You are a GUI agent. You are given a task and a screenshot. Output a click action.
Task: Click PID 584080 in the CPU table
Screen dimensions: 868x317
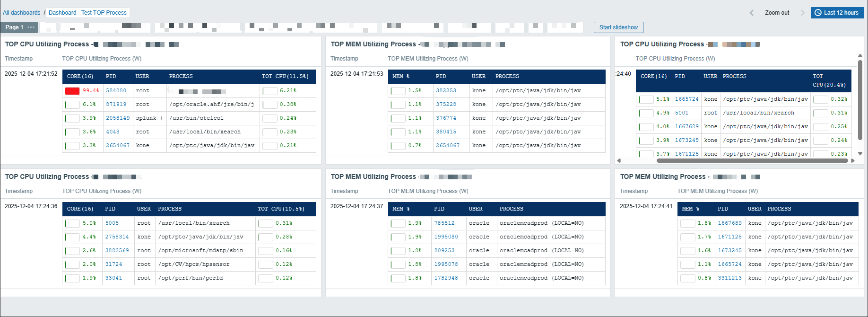tap(116, 91)
